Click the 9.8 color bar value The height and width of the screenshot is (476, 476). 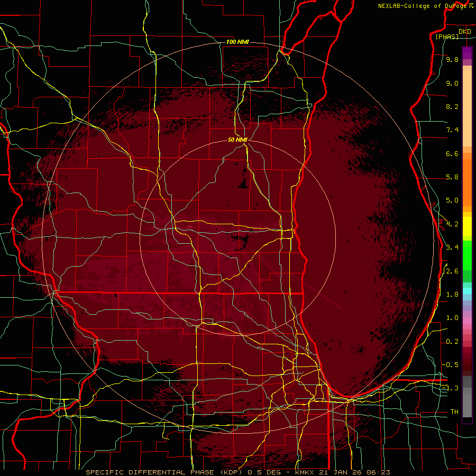pos(452,59)
